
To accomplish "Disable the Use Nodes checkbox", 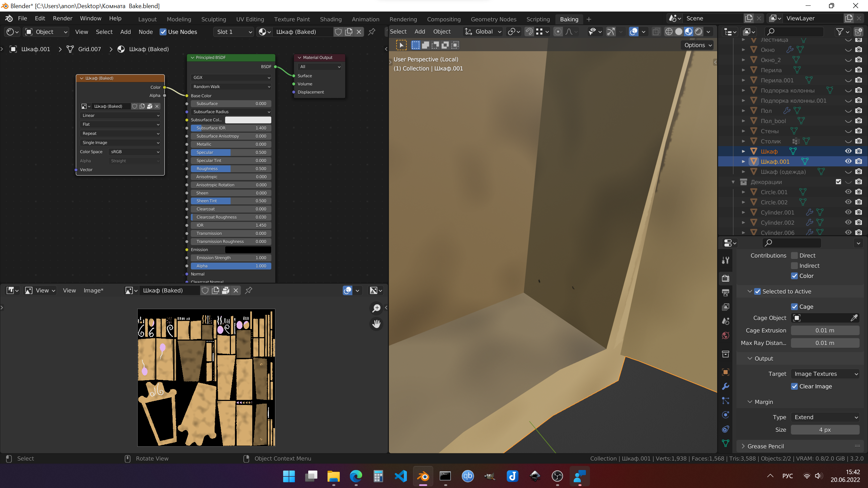I will tap(163, 32).
